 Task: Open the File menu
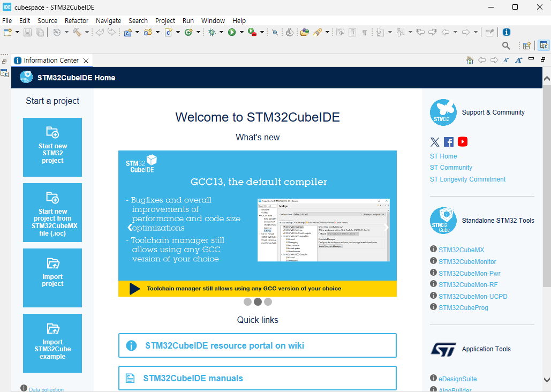7,21
